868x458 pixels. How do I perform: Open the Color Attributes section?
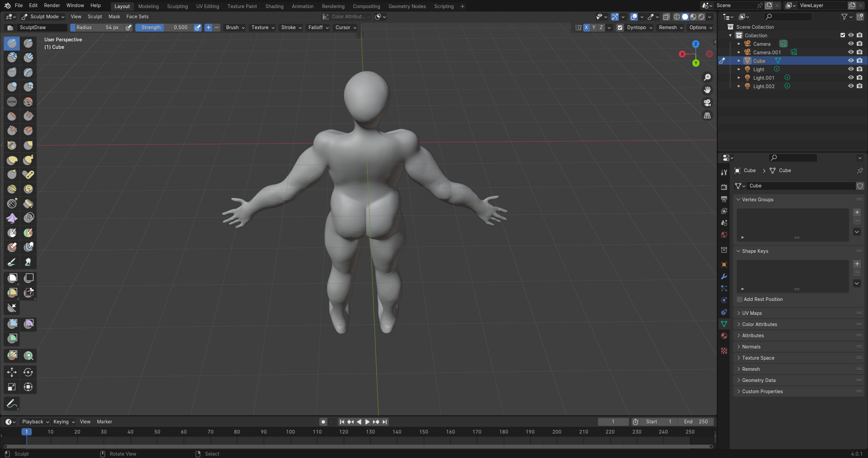click(759, 324)
